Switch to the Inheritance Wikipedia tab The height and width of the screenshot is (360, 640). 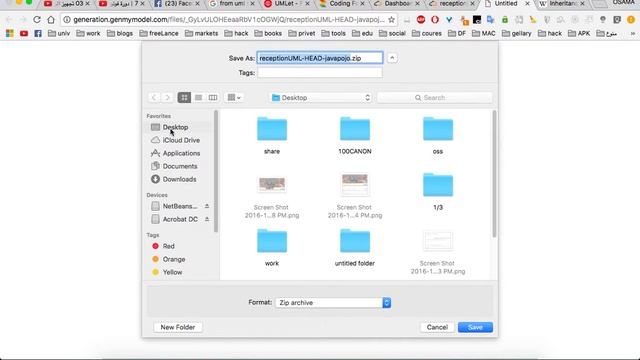click(562, 4)
